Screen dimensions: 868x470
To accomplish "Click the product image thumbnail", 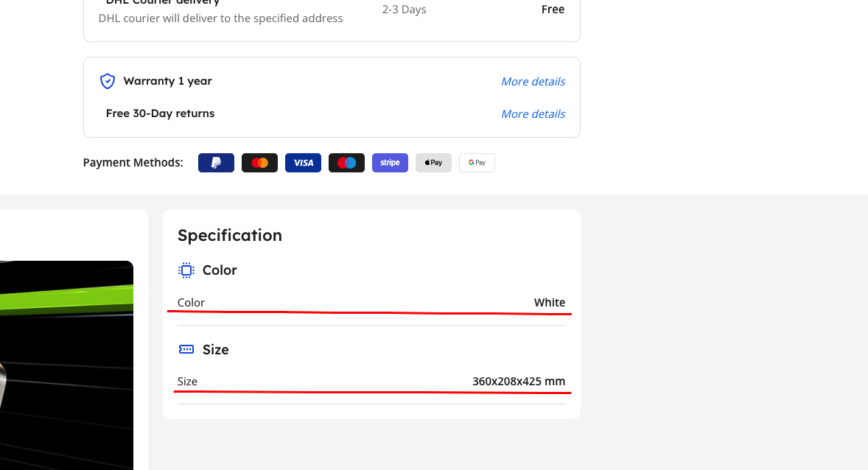I will click(x=66, y=365).
